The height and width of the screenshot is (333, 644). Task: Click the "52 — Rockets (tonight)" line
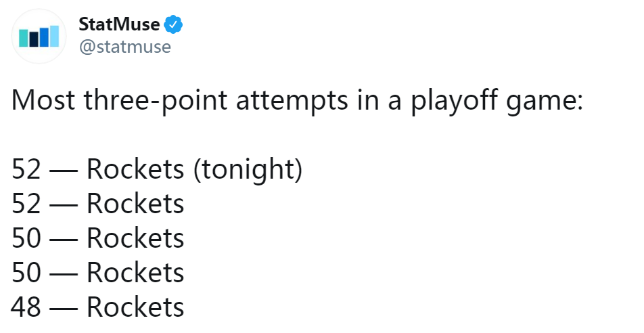click(x=157, y=169)
